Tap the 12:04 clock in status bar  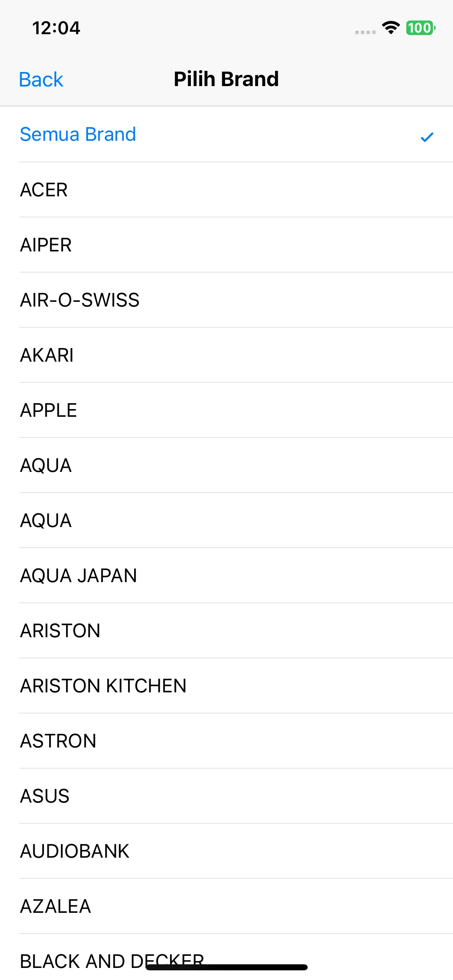point(56,28)
